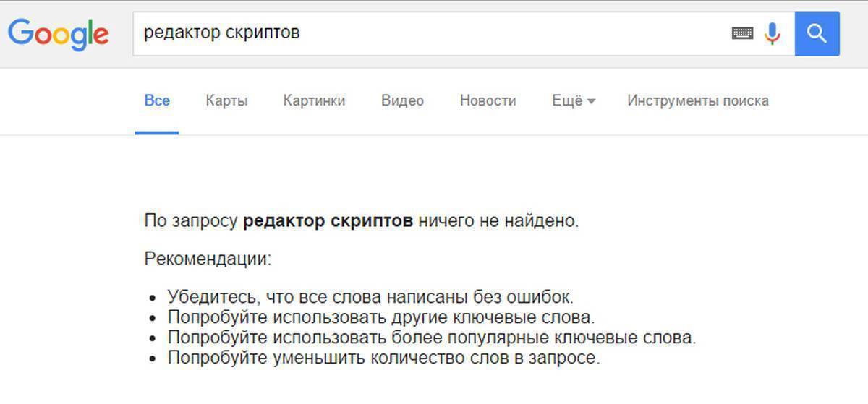Open the 'Новости' tab

point(488,100)
